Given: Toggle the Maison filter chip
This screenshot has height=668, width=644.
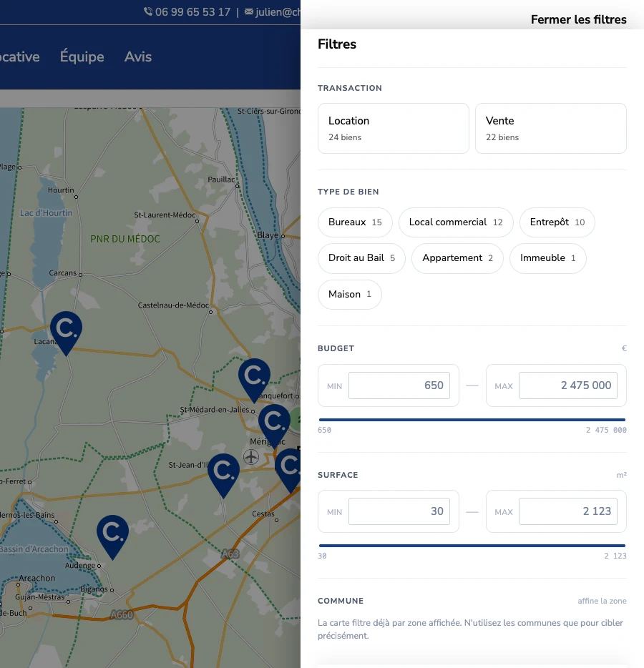Looking at the screenshot, I should click(349, 295).
